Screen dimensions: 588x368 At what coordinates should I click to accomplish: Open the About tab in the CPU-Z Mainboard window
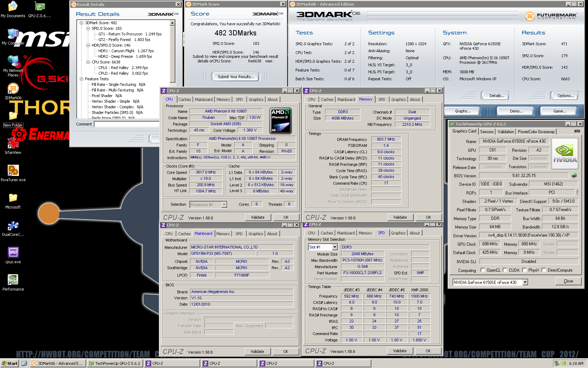coord(272,234)
